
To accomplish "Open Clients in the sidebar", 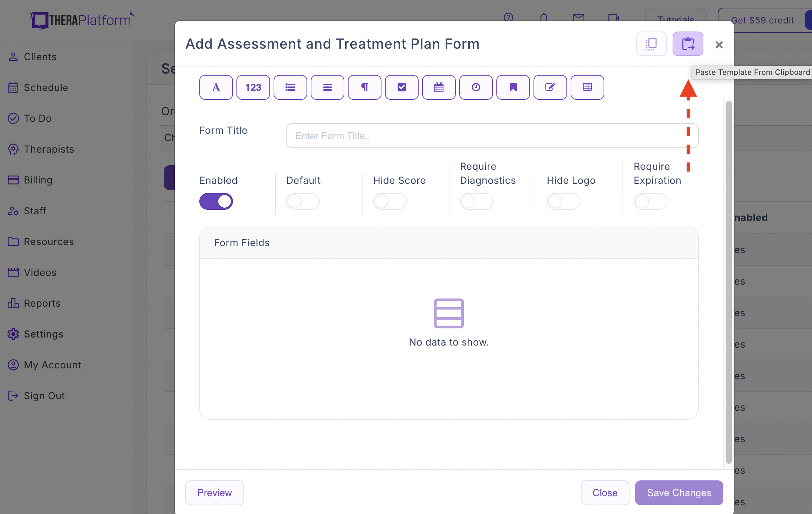I will pos(32,57).
